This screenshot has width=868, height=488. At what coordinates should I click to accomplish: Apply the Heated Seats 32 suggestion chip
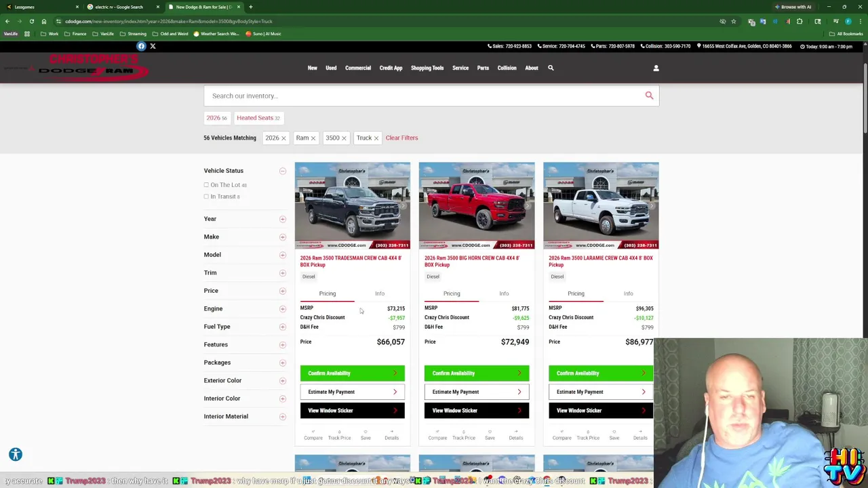[x=258, y=118]
